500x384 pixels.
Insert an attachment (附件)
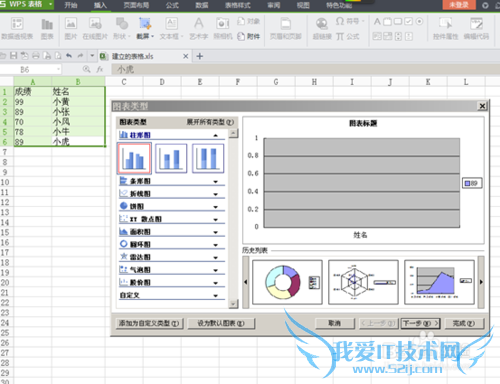(x=248, y=36)
